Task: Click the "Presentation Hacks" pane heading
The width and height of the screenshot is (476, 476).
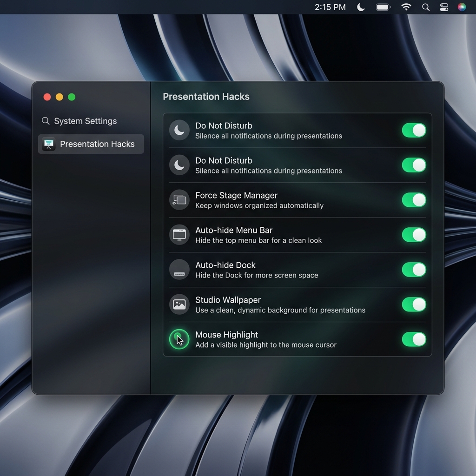Action: click(x=206, y=97)
